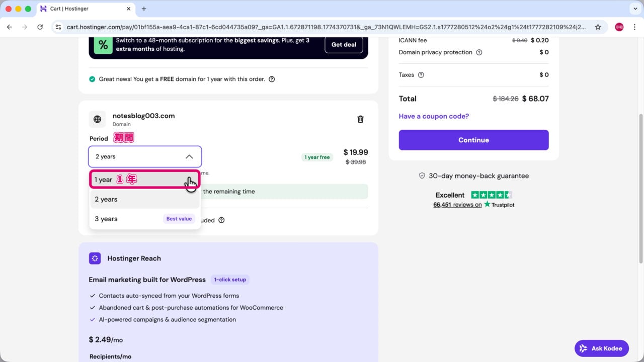Show Domain privacy protection help icon
This screenshot has height=362, width=644.
[x=479, y=52]
